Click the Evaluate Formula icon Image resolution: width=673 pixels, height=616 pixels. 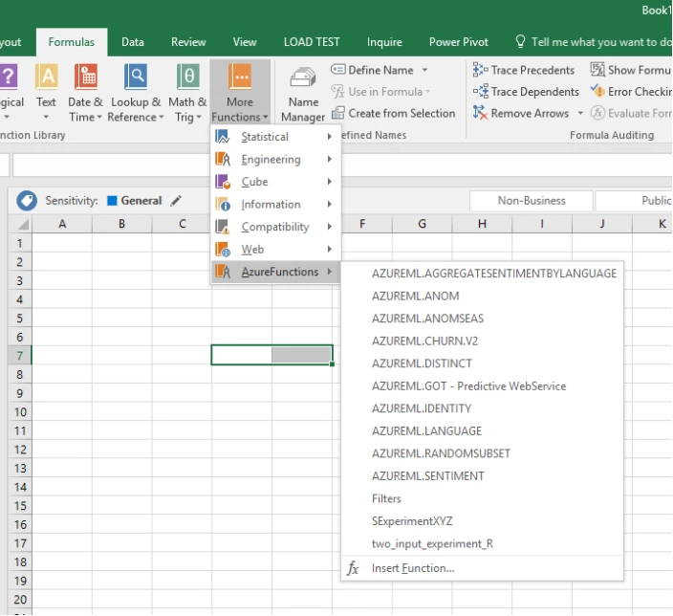tap(597, 113)
